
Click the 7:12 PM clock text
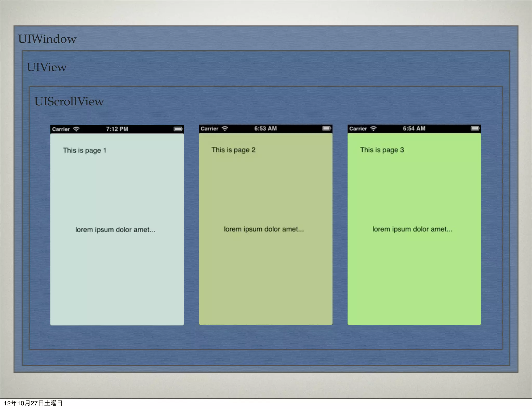117,129
